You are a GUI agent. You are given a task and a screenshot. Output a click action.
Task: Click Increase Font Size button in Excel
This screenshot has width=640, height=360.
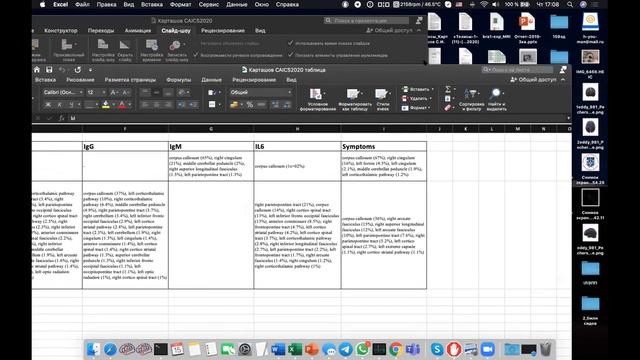pyautogui.click(x=114, y=93)
